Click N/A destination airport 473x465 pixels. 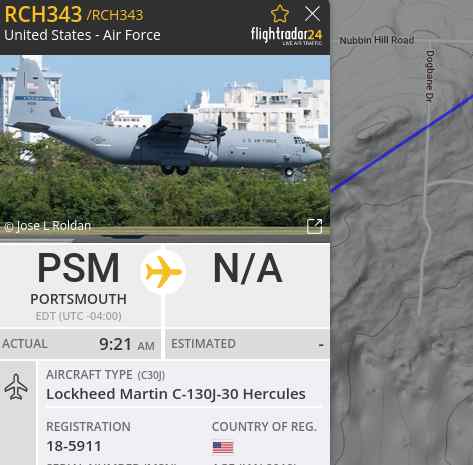pyautogui.click(x=248, y=268)
